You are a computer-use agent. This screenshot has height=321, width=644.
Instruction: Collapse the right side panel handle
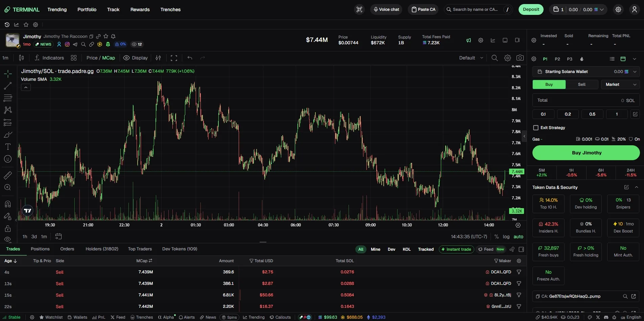(x=524, y=136)
